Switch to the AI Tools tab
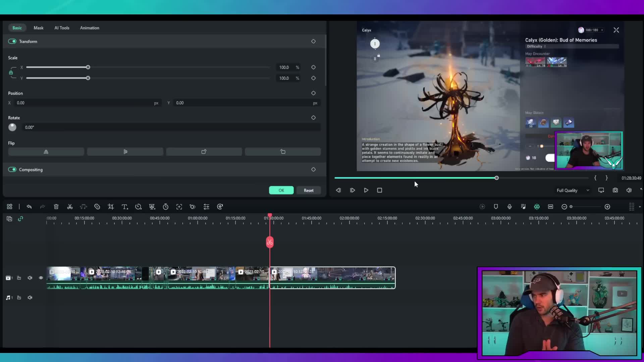This screenshot has height=362, width=644. pyautogui.click(x=62, y=28)
